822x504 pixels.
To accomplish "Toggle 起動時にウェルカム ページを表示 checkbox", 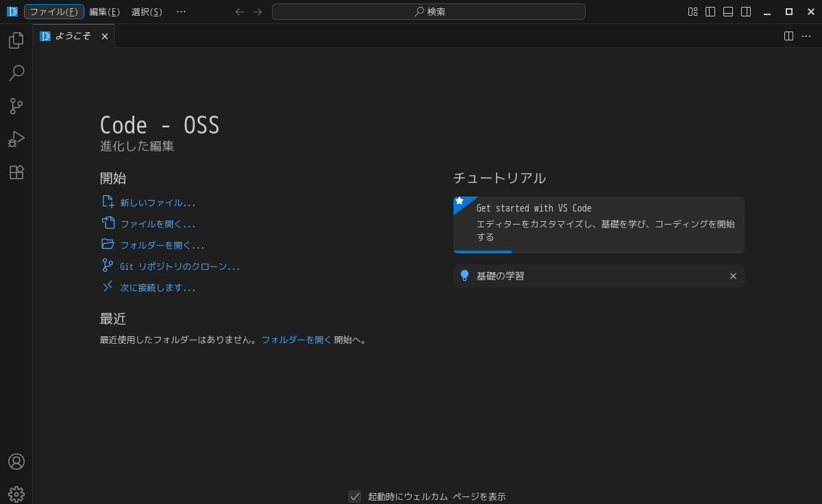I will 355,496.
